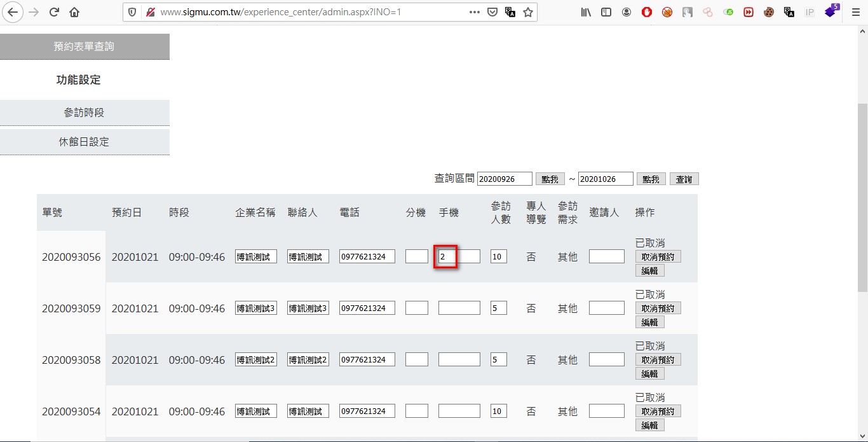Viewport: 868px width, 442px height.
Task: Click the end date field 20201026
Action: 606,179
